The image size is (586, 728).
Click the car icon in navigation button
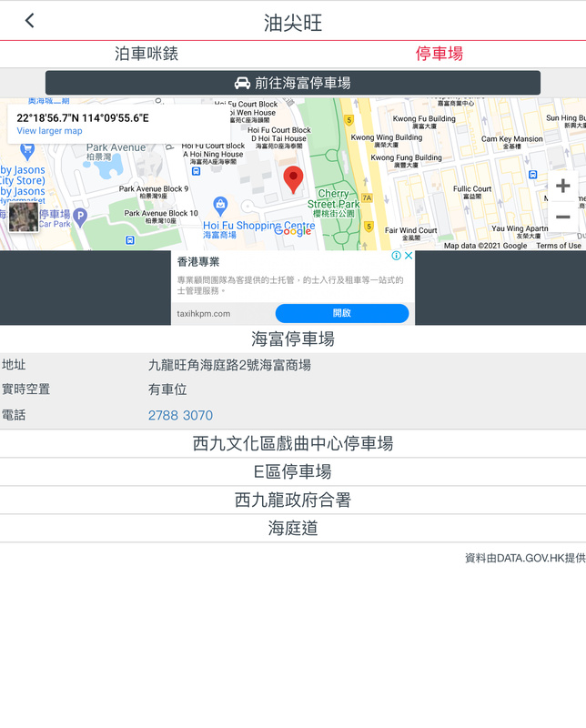point(242,83)
